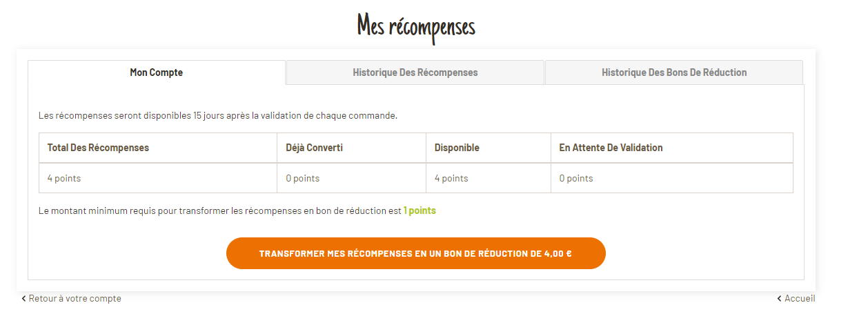Image resolution: width=868 pixels, height=334 pixels.
Task: Select the Disponible column header
Action: click(457, 148)
